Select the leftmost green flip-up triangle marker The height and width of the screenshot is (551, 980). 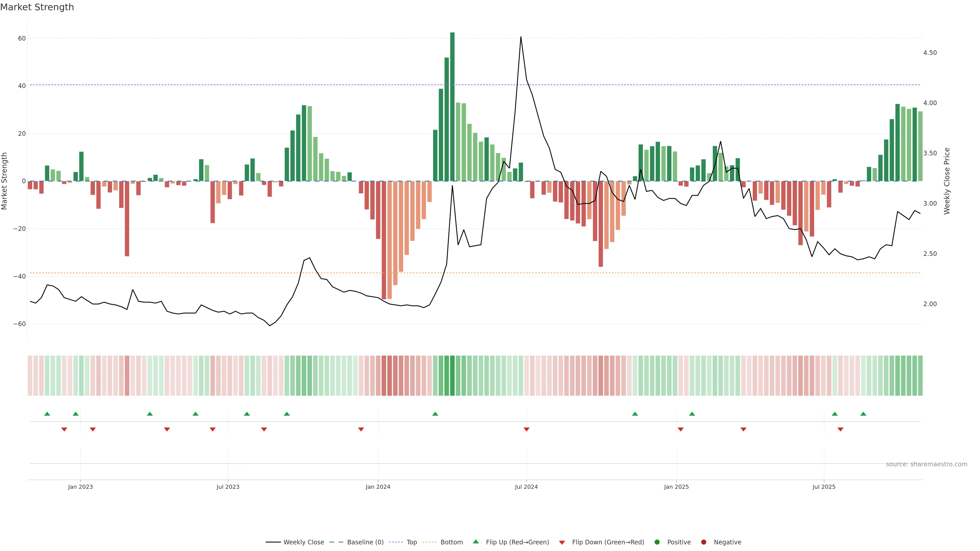tap(47, 414)
